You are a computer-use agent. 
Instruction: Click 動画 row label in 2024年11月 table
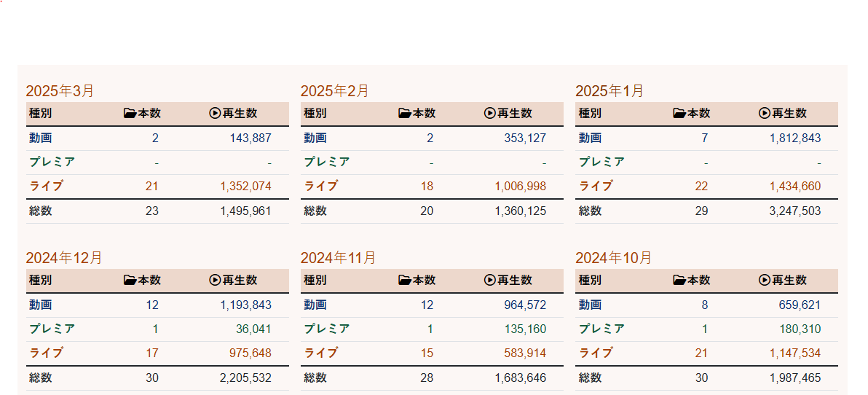tap(315, 305)
